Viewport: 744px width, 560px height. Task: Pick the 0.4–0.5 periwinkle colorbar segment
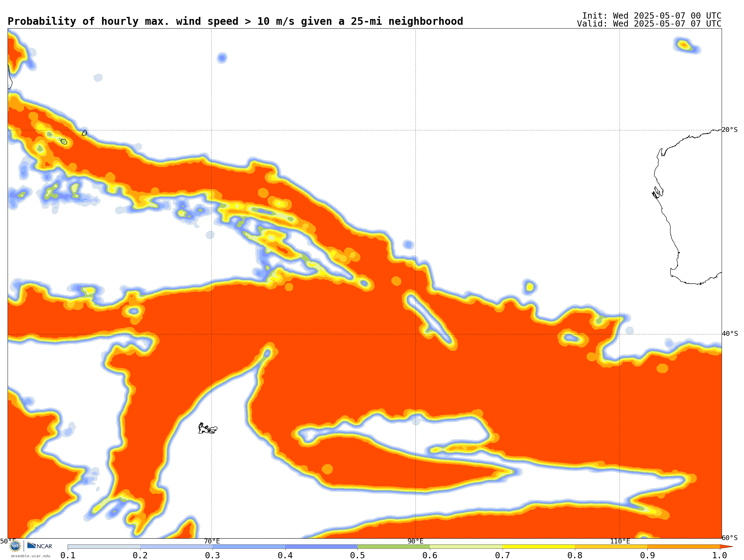(x=321, y=547)
